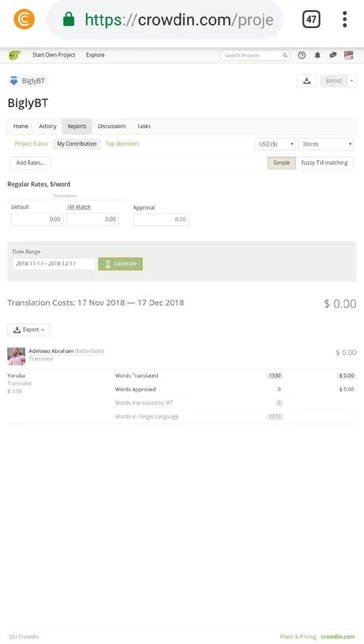This screenshot has height=644, width=364.
Task: Open the tab switcher showing 47
Action: coord(312,19)
